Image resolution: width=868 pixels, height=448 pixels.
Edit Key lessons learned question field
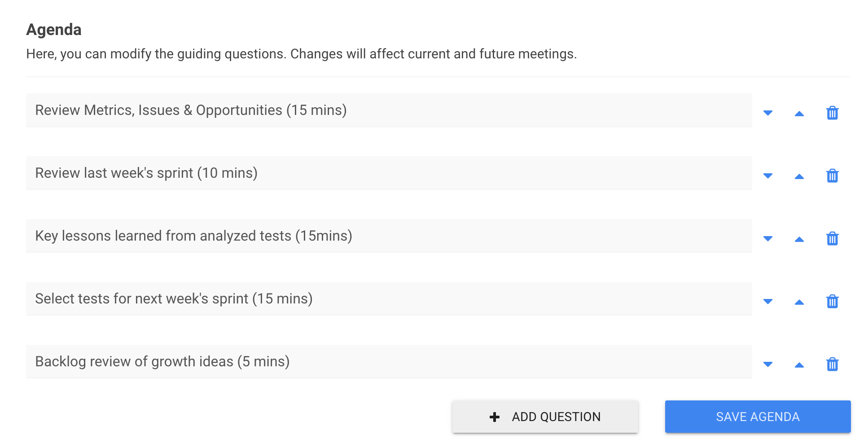click(389, 236)
